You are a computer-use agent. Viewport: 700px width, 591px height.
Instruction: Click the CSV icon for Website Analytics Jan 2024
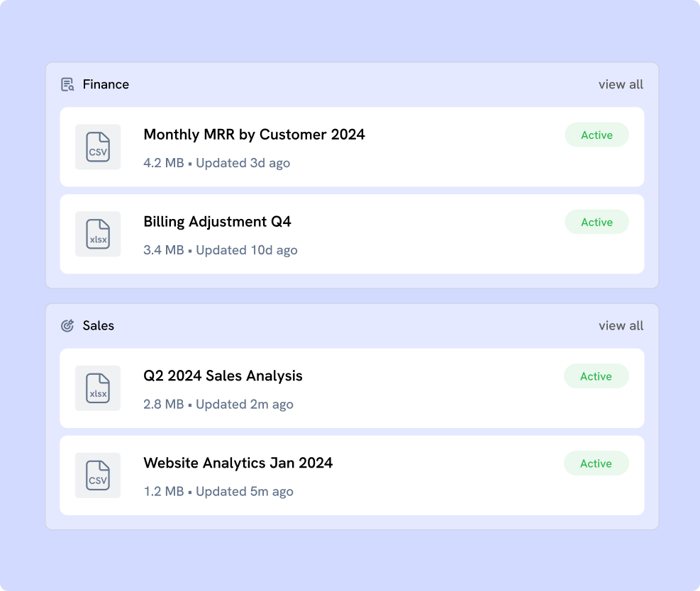98,475
